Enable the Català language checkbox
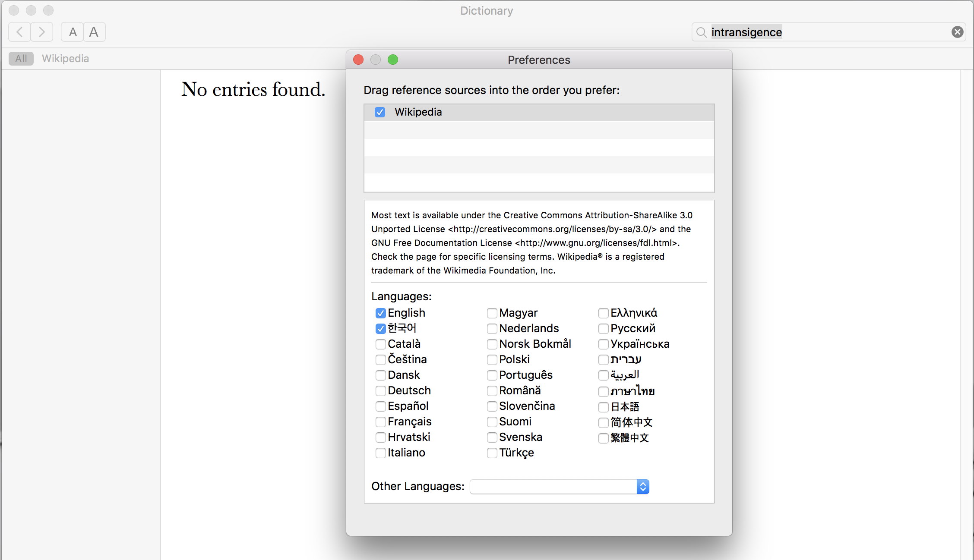 [x=380, y=344]
